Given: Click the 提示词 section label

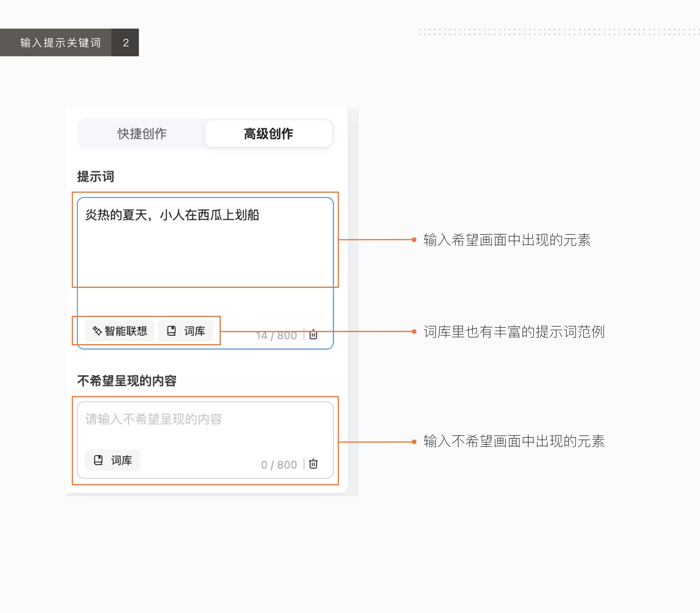Looking at the screenshot, I should (95, 176).
